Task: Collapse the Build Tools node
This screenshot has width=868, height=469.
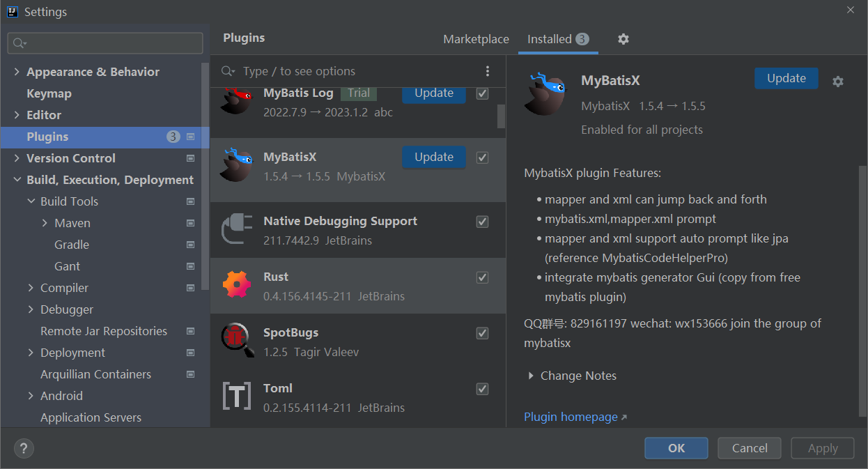Action: click(31, 201)
